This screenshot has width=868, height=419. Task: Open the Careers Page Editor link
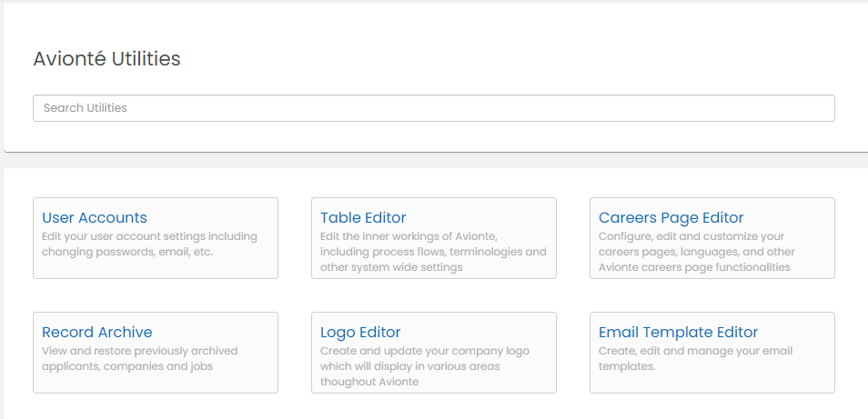[x=671, y=218]
